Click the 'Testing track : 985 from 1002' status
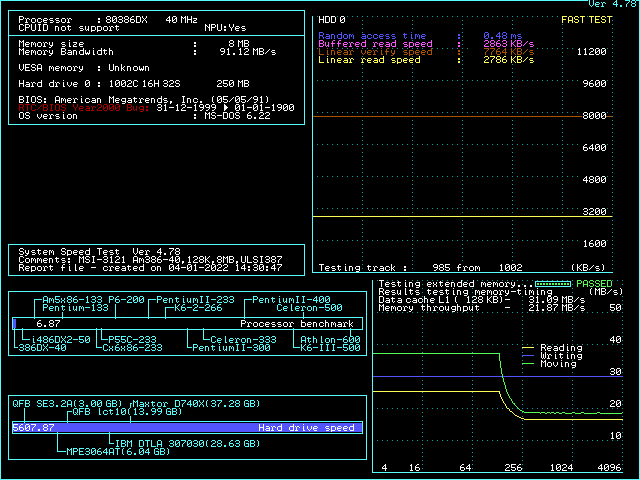 pos(420,268)
